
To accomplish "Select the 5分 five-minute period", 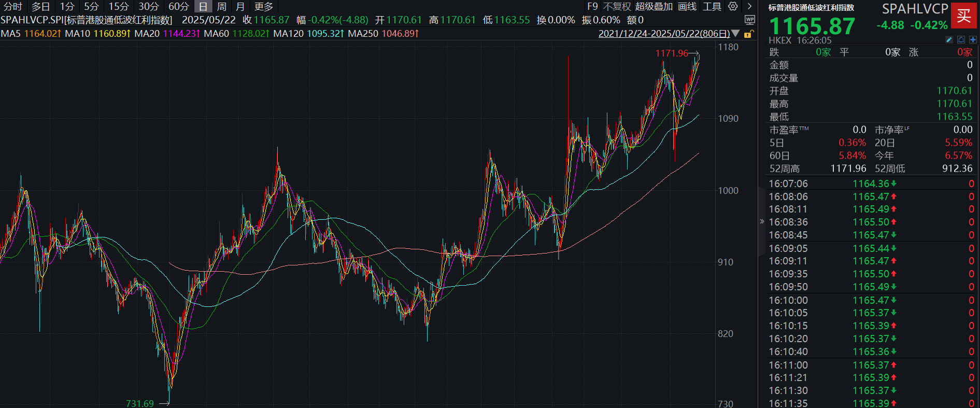I will (91, 6).
